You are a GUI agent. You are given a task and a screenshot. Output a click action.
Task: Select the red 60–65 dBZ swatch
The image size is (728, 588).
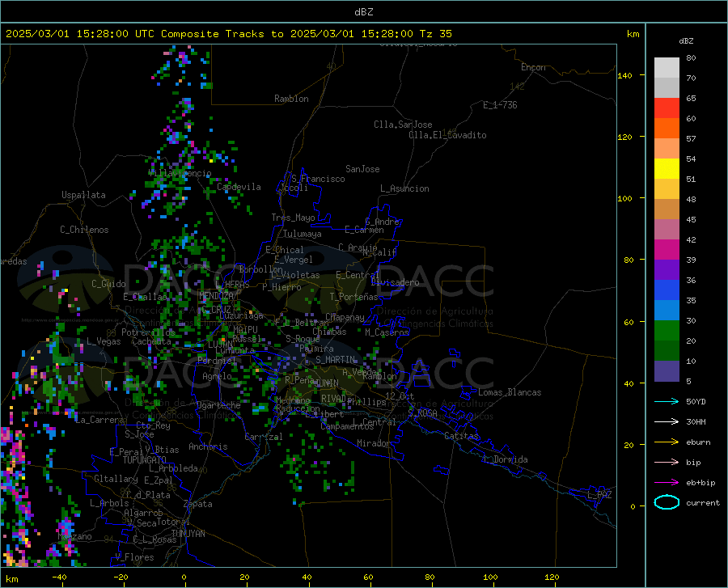[x=667, y=108]
